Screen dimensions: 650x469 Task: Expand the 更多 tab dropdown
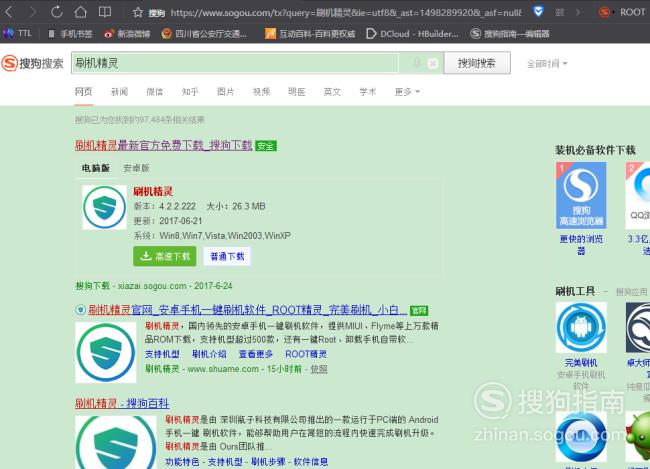coord(407,92)
